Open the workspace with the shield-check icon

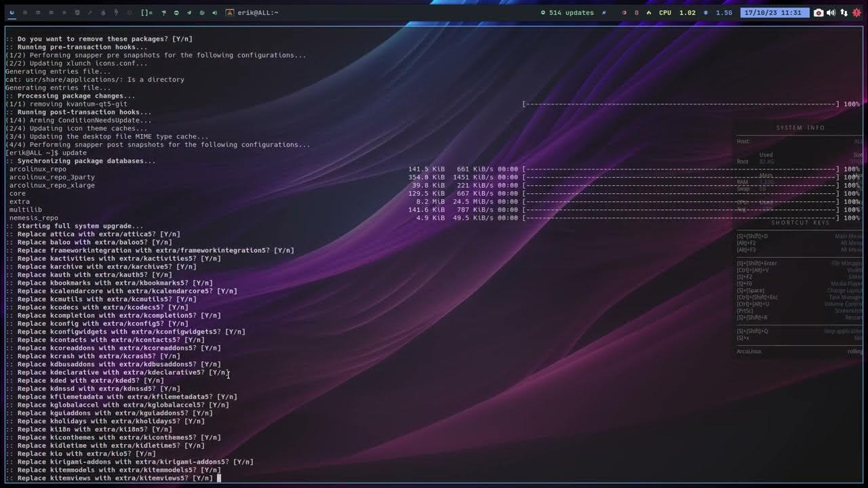click(x=77, y=12)
